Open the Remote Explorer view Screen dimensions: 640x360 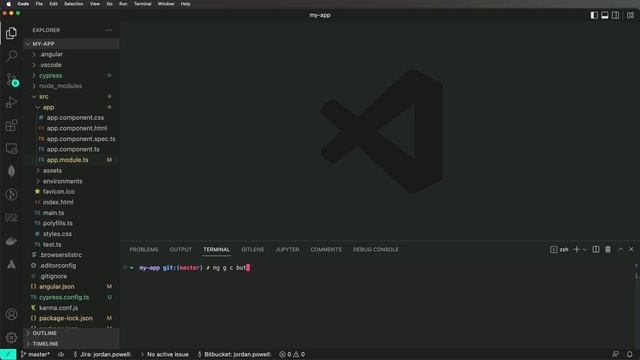pos(11,149)
